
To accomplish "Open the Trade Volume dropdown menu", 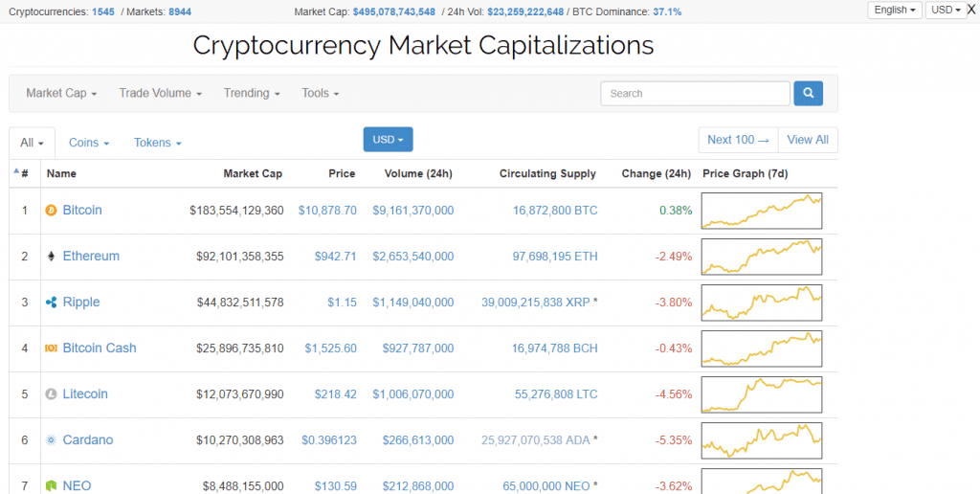I will (x=161, y=93).
